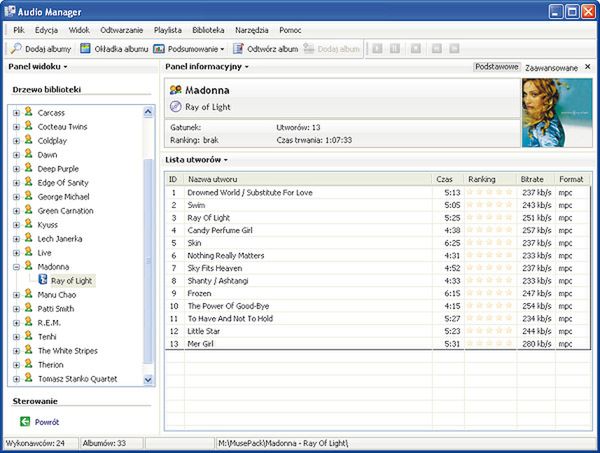The width and height of the screenshot is (600, 453).
Task: Click the Okładka albumu toolbar icon
Action: coord(86,48)
